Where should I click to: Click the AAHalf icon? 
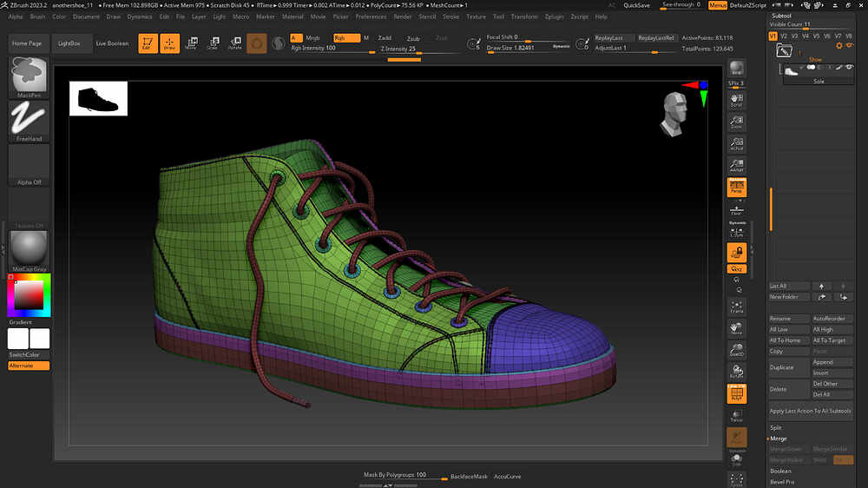click(736, 165)
